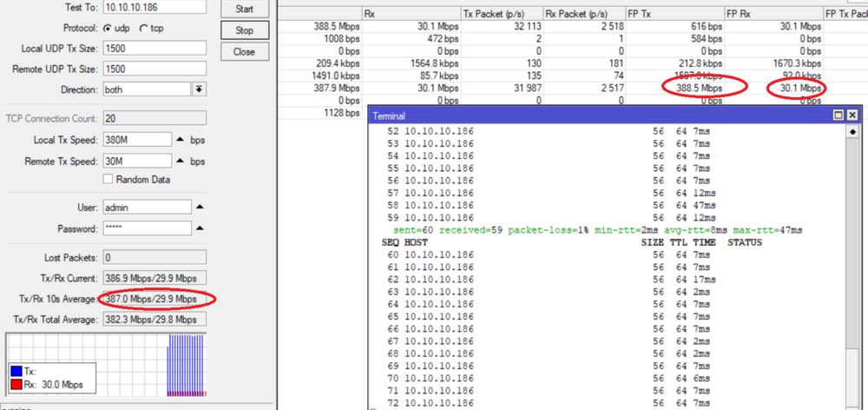This screenshot has height=410, width=868.
Task: Click the Stop button
Action: click(244, 30)
